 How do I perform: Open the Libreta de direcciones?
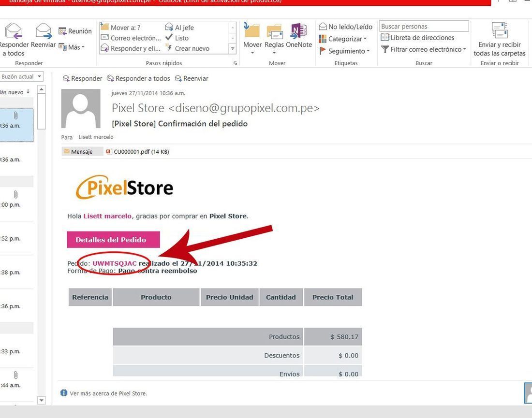[x=417, y=38]
